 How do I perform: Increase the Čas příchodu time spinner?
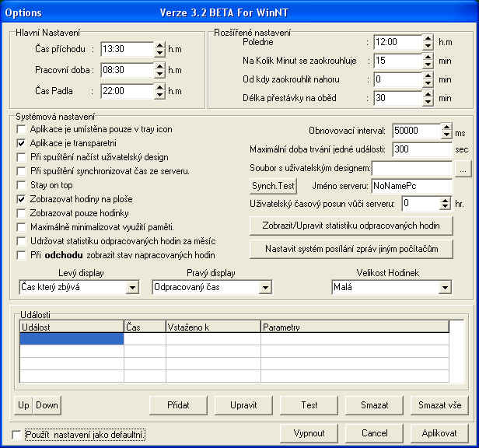pyautogui.click(x=159, y=45)
